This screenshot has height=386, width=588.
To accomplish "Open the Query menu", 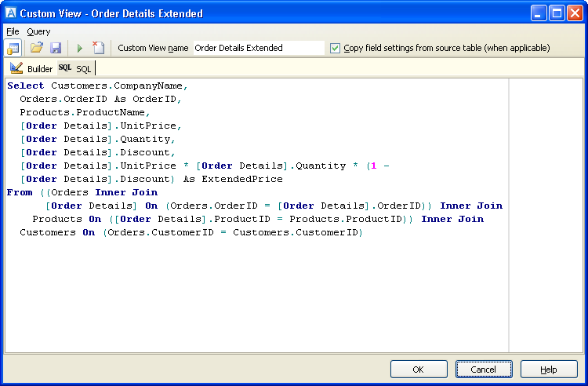I will [x=38, y=31].
